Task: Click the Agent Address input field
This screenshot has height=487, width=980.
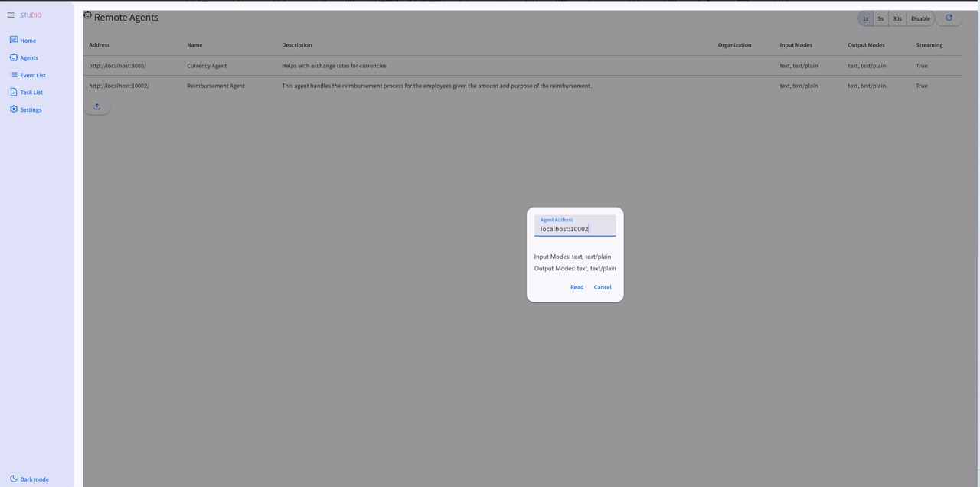Action: [x=575, y=228]
